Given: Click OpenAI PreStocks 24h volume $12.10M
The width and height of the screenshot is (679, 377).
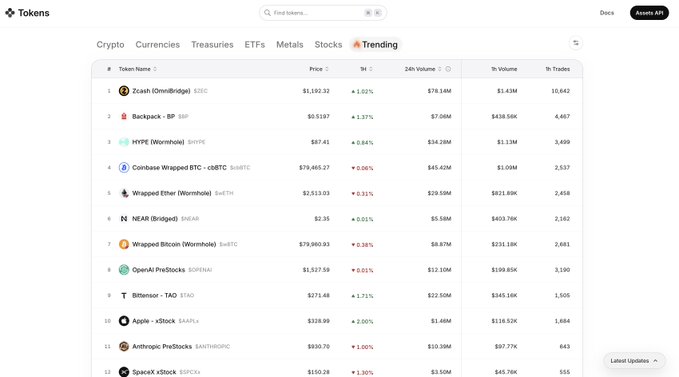Looking at the screenshot, I should point(439,270).
